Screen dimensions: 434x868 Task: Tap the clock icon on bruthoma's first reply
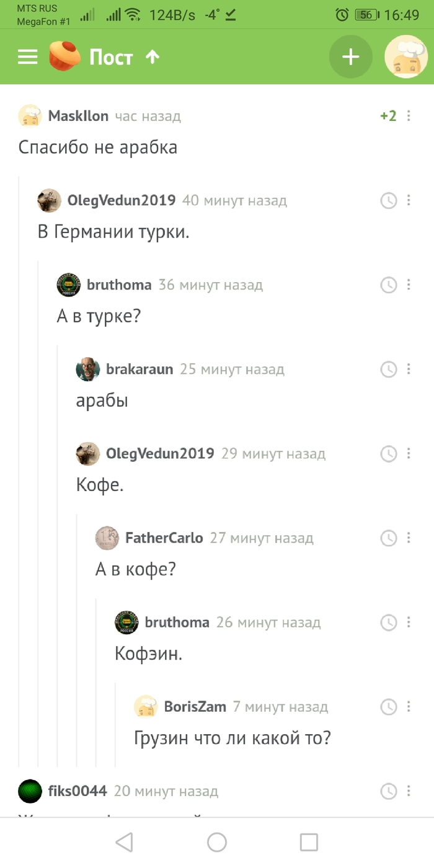[x=389, y=285]
